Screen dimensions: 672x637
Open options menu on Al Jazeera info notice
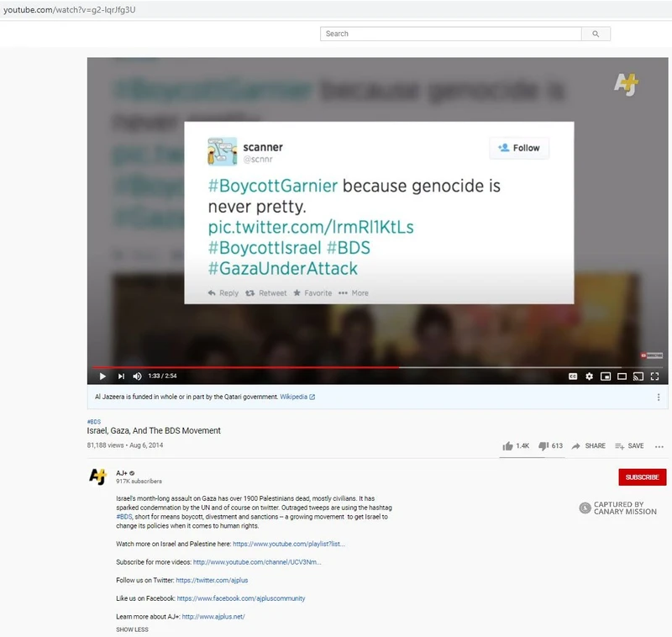tap(658, 397)
